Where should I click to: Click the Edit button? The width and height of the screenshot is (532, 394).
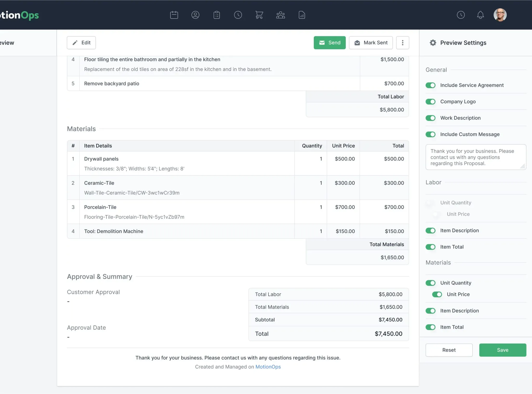pos(81,43)
